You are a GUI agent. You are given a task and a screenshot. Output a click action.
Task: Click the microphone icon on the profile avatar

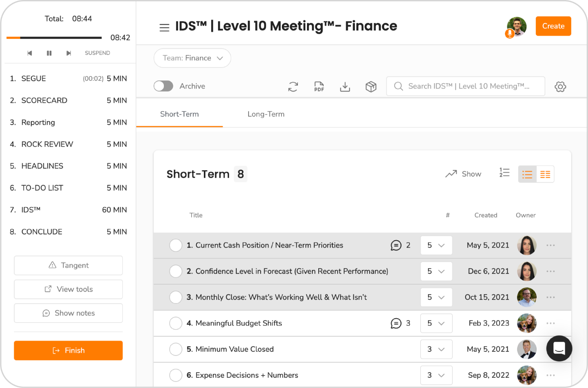[510, 34]
